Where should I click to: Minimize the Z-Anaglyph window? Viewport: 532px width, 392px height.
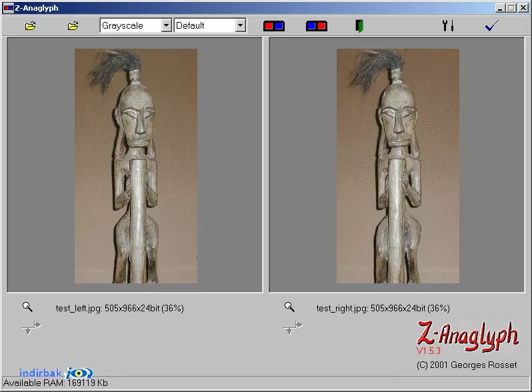[500, 8]
